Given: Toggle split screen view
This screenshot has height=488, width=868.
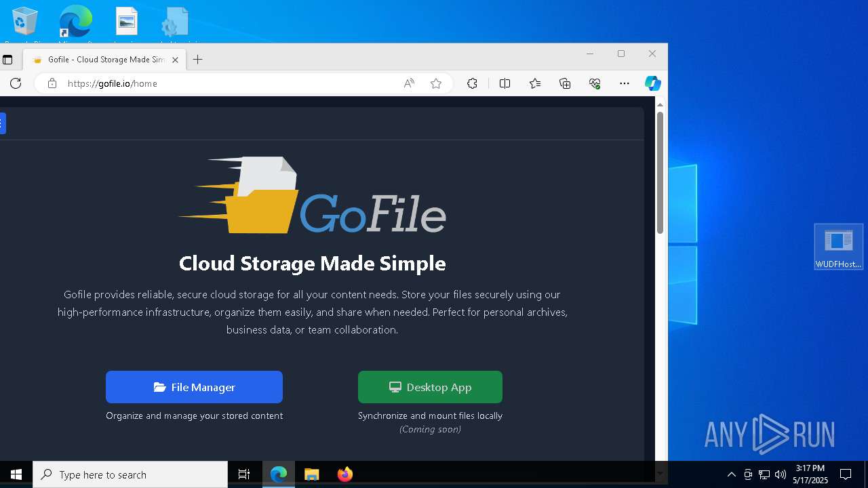Looking at the screenshot, I should 505,83.
